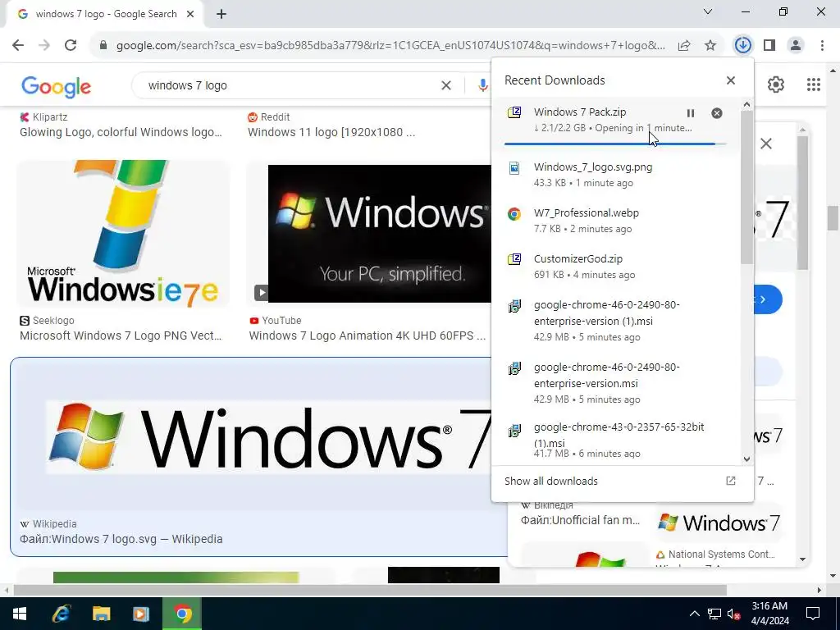Click Windows 7 Pack.zip archive icon
This screenshot has height=630, width=840.
[514, 112]
